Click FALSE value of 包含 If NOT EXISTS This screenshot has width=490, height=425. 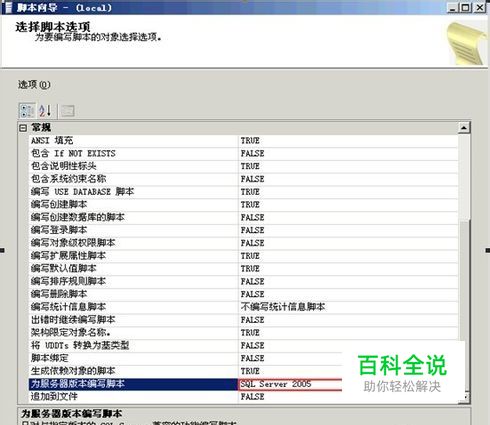pyautogui.click(x=252, y=153)
